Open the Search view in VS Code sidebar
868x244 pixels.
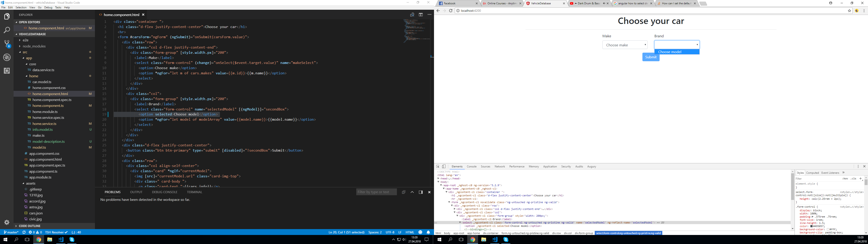coord(6,30)
